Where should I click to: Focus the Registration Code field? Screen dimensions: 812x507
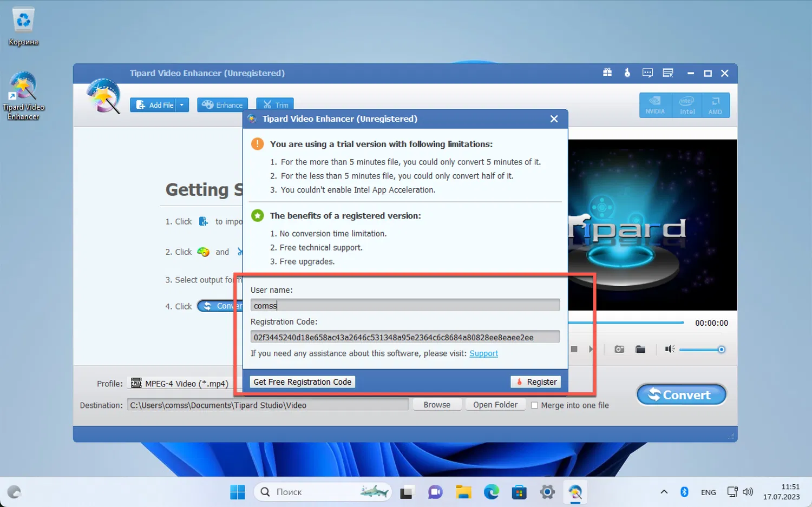[405, 337]
